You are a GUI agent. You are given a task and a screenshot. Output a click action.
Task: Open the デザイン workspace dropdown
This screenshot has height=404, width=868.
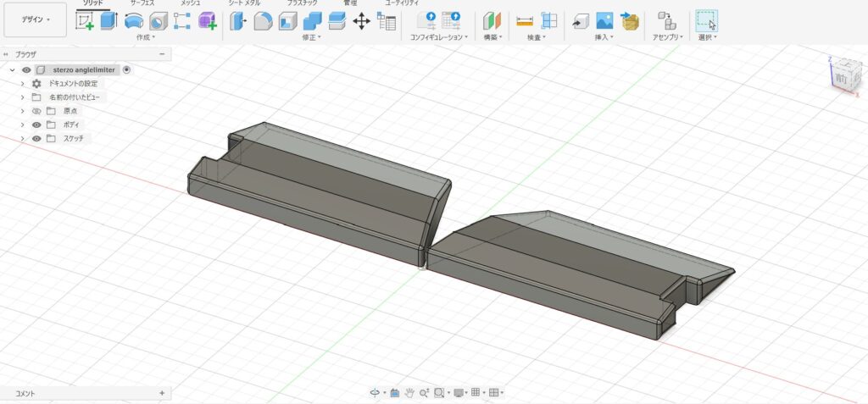35,19
